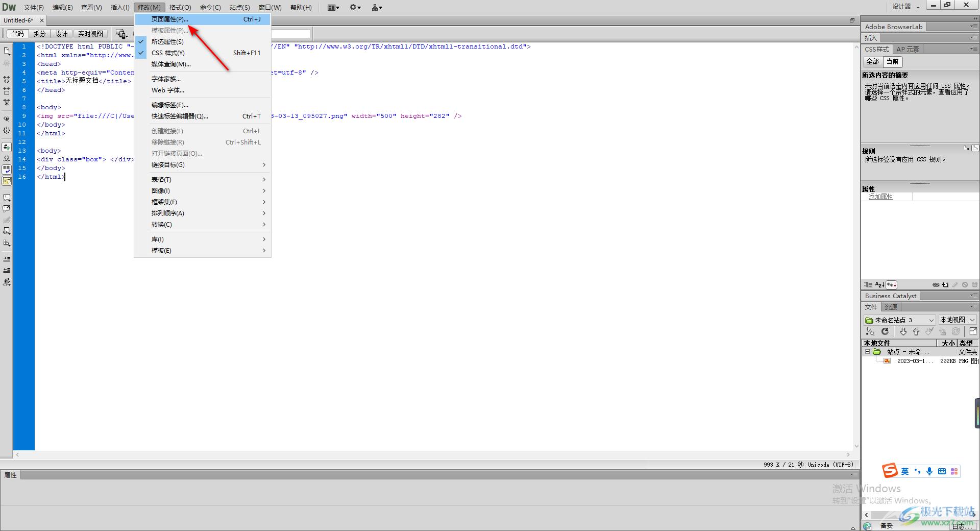Toggle Line Numbers in coding toolbar

[x=7, y=147]
